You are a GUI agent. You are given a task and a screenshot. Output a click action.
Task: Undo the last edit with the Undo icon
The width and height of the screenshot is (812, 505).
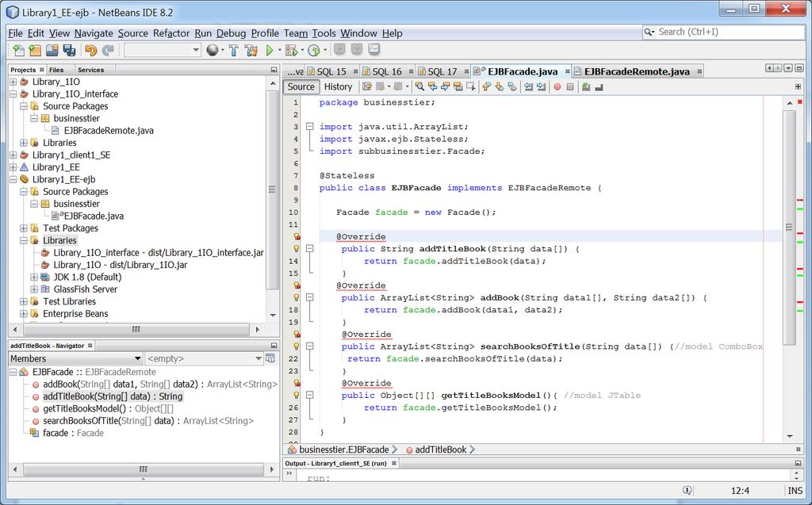click(91, 50)
